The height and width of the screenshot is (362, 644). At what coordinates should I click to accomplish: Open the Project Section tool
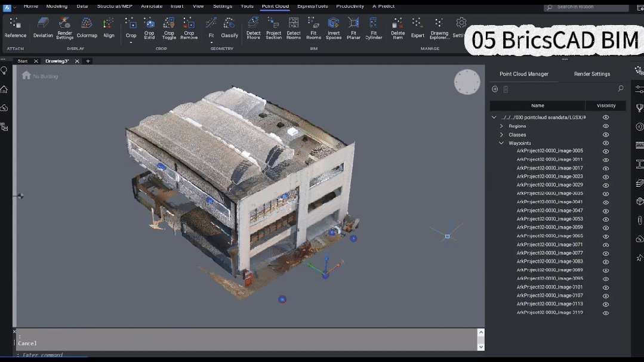tap(273, 28)
